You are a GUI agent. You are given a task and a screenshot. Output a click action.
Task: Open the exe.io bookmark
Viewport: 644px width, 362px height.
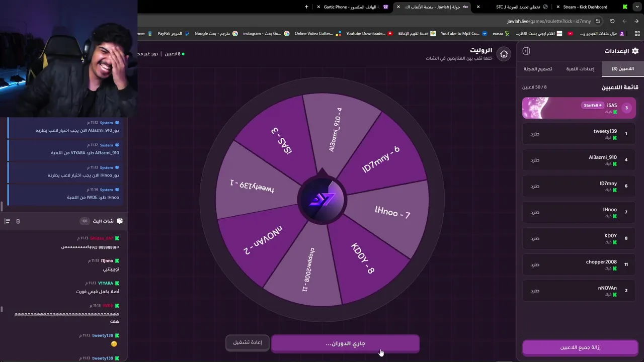point(501,34)
